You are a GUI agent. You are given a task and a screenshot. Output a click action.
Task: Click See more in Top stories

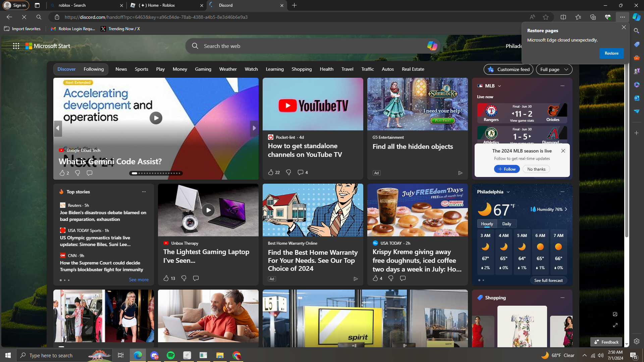coord(139,280)
